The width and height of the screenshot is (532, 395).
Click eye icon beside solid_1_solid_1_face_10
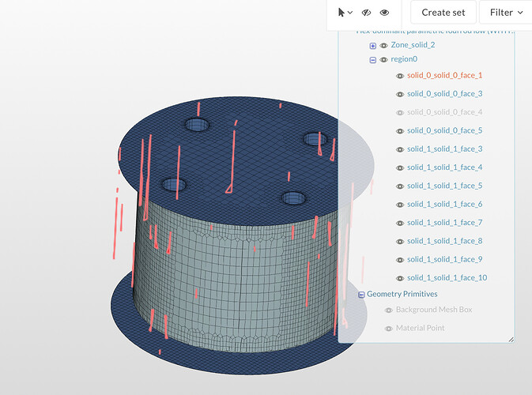[400, 278]
